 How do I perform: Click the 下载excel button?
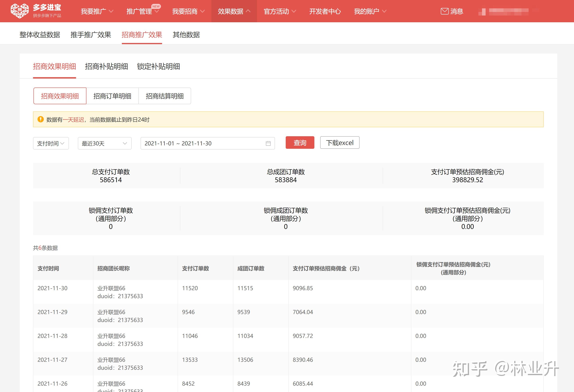[340, 143]
